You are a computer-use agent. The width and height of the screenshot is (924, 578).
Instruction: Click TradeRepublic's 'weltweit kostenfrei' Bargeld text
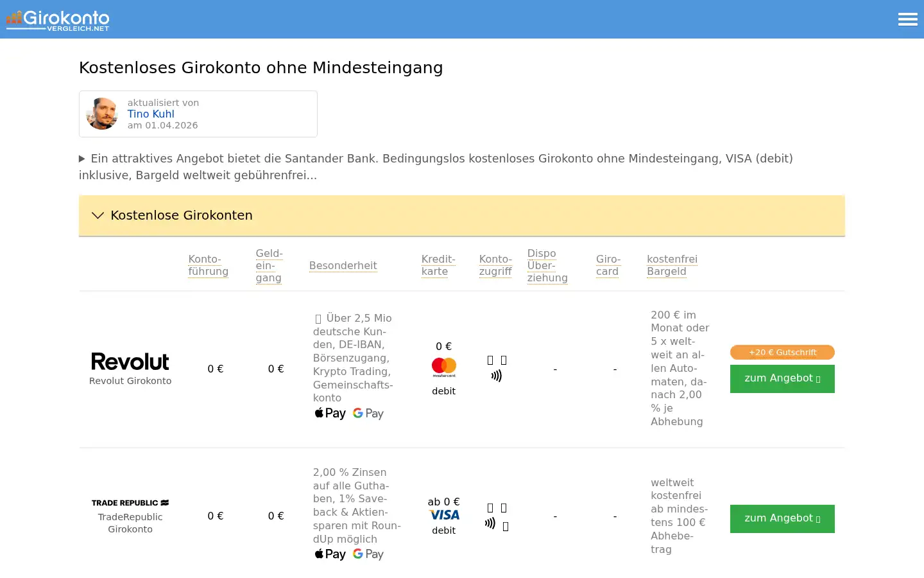(x=679, y=516)
